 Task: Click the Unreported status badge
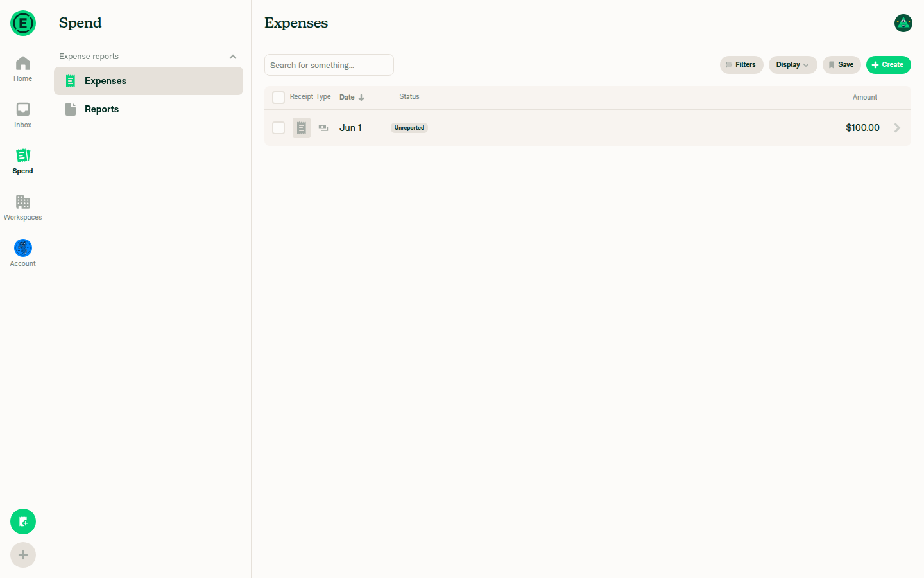409,128
